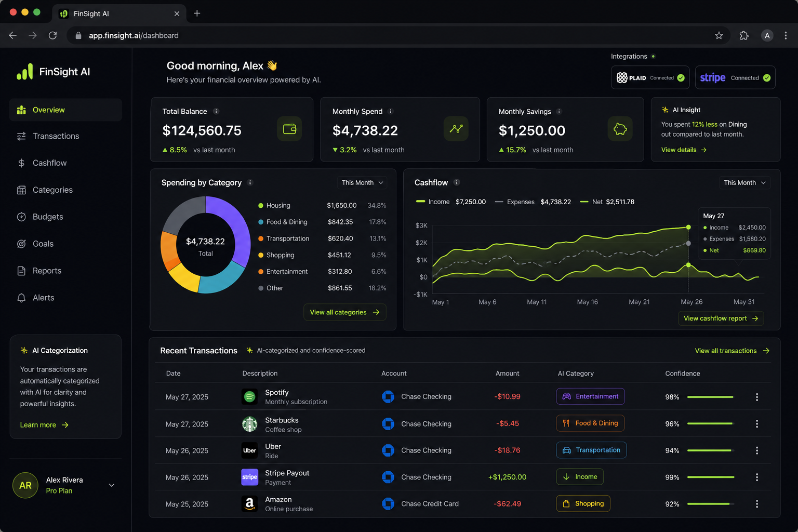This screenshot has width=798, height=532.
Task: Click the Income category tag
Action: point(580,477)
